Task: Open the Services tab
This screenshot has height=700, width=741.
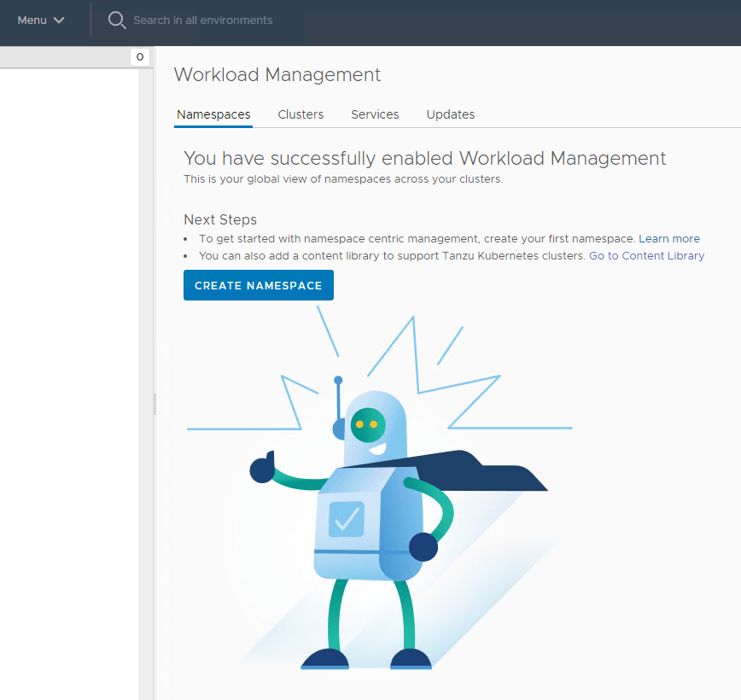Action: (x=375, y=115)
